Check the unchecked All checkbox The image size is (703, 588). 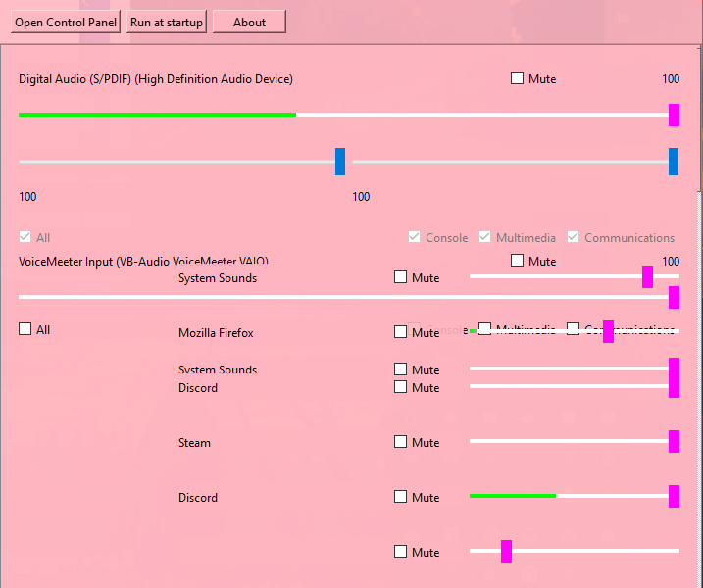pos(25,329)
